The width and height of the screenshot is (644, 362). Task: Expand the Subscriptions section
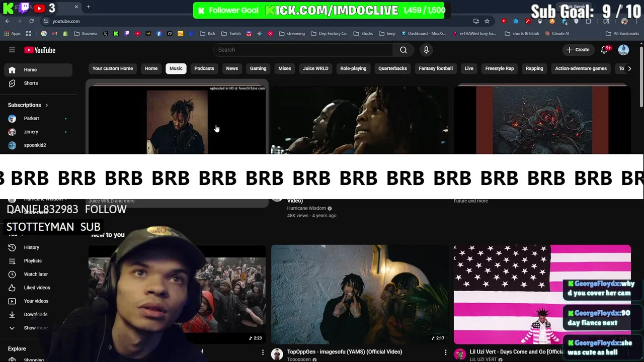pos(28,105)
